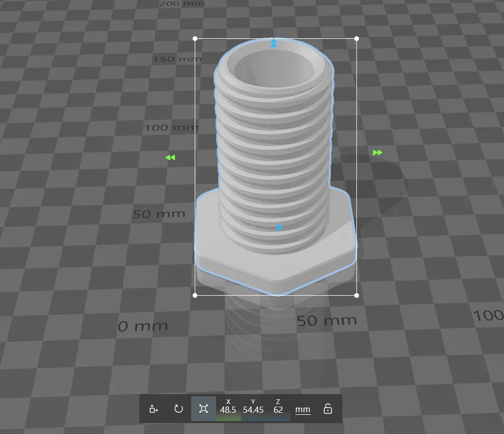This screenshot has width=504, height=434.
Task: Select the Scale tool icon
Action: [204, 409]
